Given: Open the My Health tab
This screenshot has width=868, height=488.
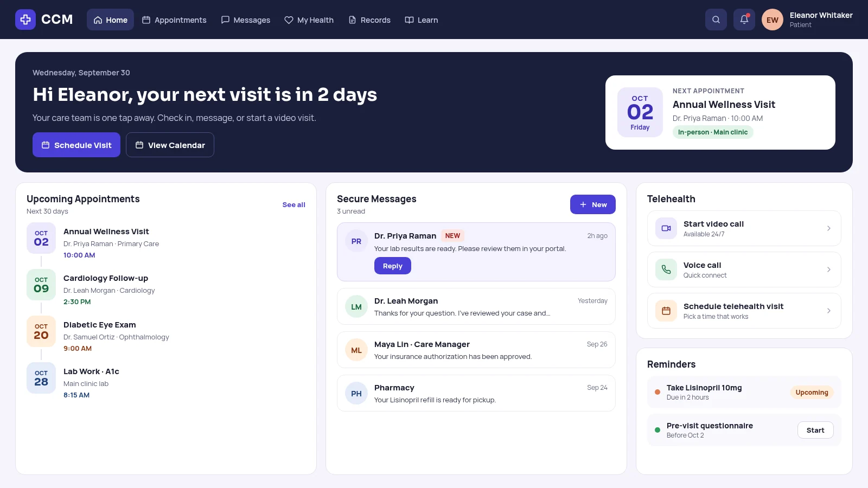Looking at the screenshot, I should coord(309,20).
